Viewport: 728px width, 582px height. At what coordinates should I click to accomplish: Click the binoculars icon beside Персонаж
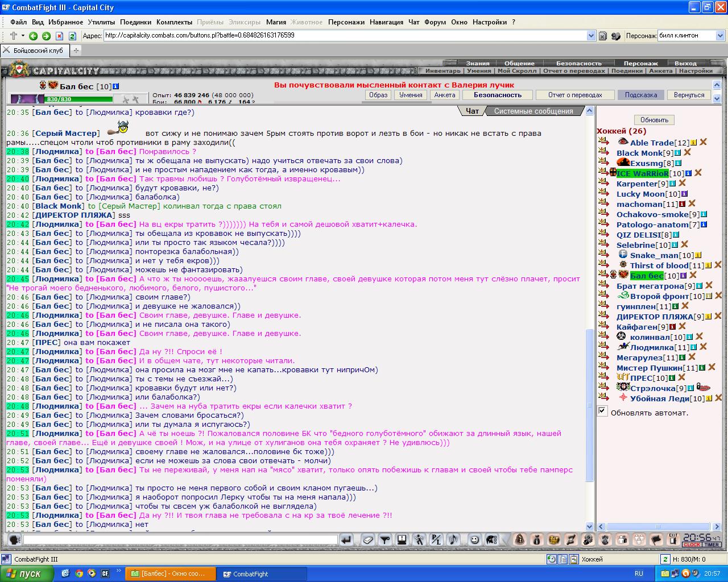615,36
